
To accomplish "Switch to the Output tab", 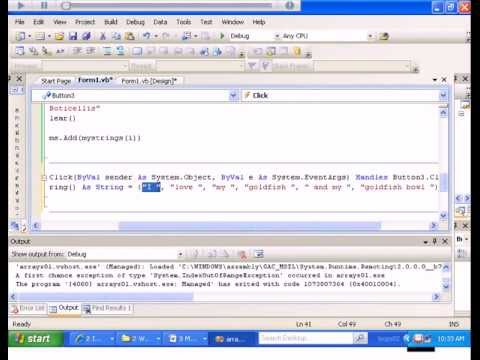I will coord(64,308).
